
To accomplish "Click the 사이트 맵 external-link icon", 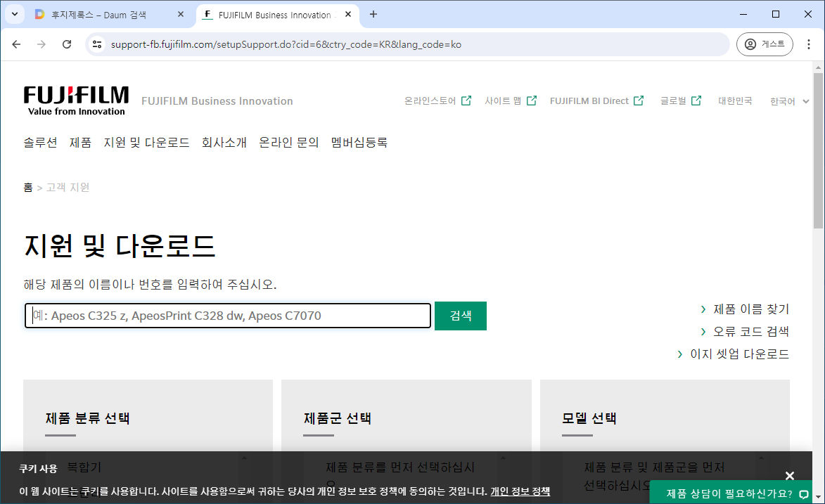I will click(x=532, y=101).
